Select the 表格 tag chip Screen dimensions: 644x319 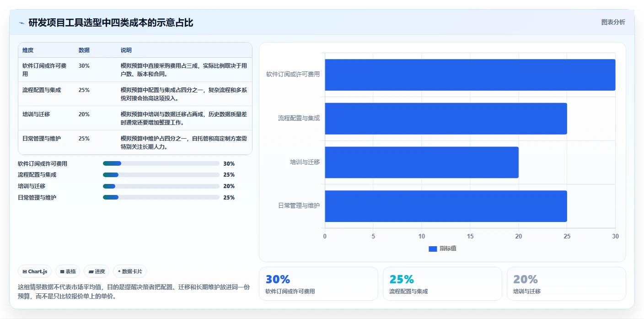[68, 271]
